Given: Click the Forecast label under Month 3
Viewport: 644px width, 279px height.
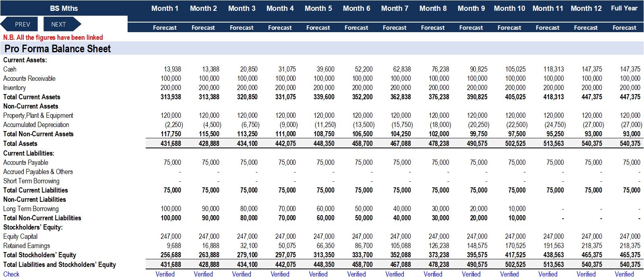Looking at the screenshot, I should point(242,28).
